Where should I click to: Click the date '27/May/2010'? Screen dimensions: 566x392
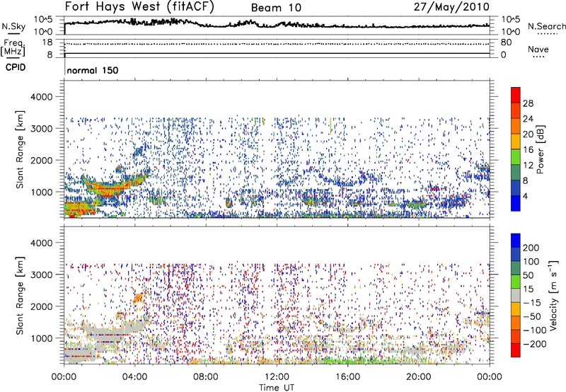tap(451, 7)
